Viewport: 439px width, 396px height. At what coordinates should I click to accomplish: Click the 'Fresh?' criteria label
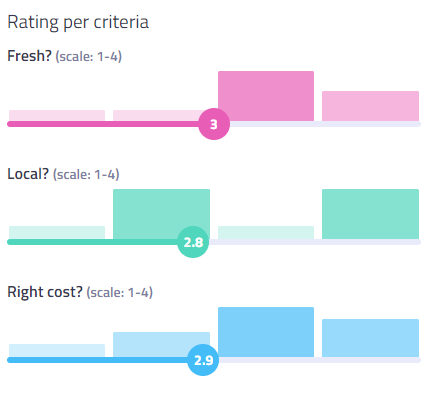pyautogui.click(x=29, y=56)
